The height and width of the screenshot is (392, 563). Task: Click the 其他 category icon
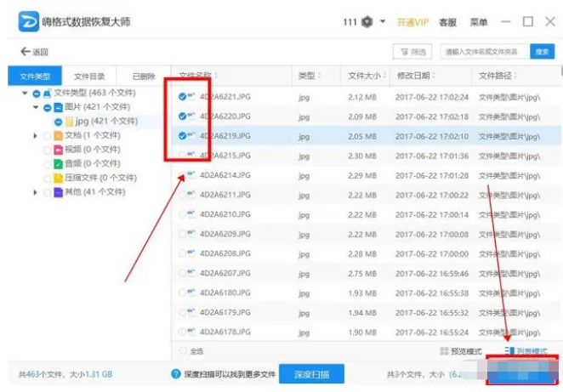click(x=58, y=192)
